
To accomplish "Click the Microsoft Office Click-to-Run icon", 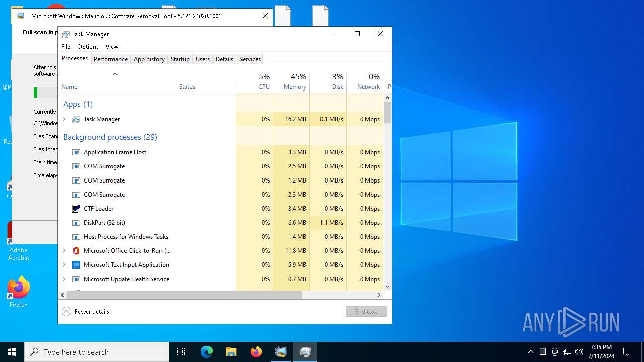I will pyautogui.click(x=76, y=251).
